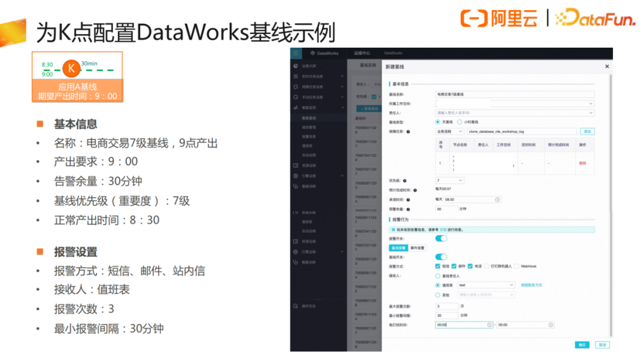This screenshot has height=358, width=644.
Task: Open 运维中心 in the top navigation
Action: 361,53
